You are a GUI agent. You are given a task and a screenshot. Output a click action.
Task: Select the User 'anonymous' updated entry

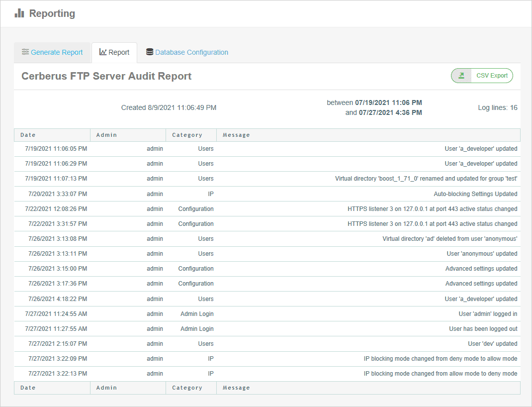[266, 254]
